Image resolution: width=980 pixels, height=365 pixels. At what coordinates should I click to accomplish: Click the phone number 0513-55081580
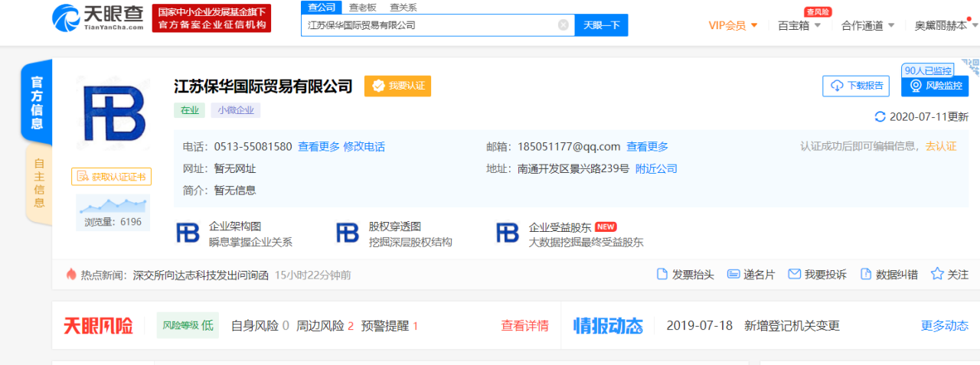pos(253,147)
